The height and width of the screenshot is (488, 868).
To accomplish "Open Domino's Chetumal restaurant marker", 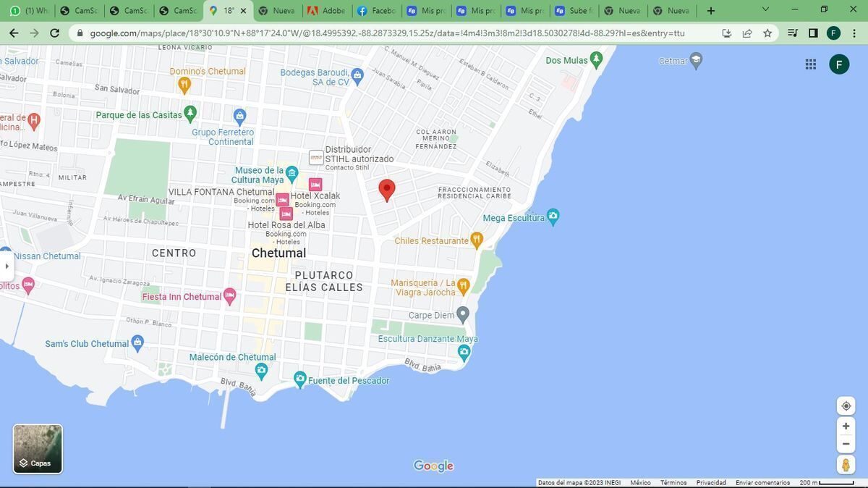I will (184, 85).
